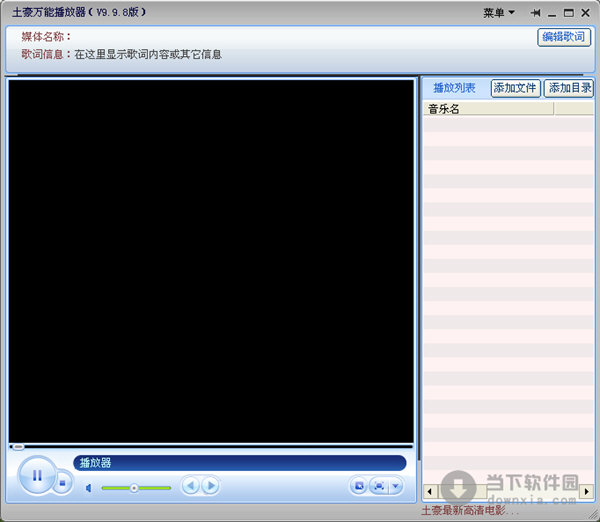
Task: Open the 菜单 dropdown menu
Action: [499, 13]
